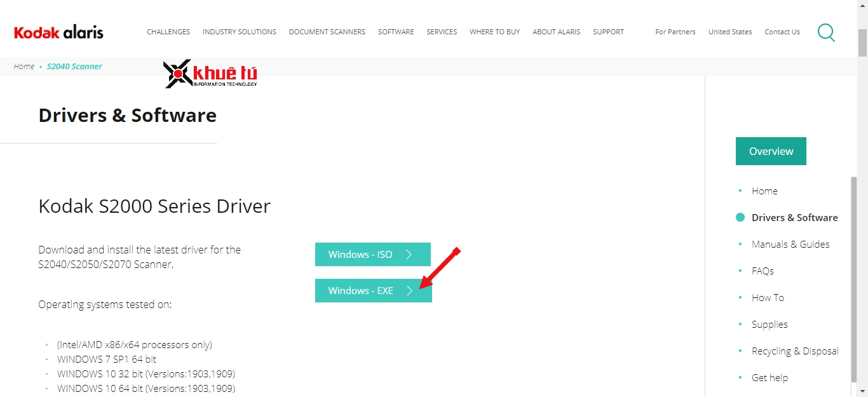Open the Software navigation menu
Screen dimensions: 868x397
(396, 32)
